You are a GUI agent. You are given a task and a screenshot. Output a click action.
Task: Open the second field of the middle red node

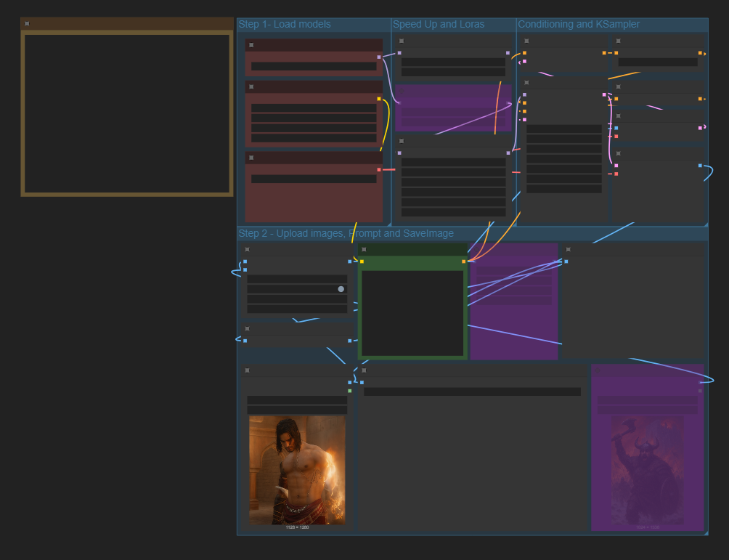[x=314, y=118]
